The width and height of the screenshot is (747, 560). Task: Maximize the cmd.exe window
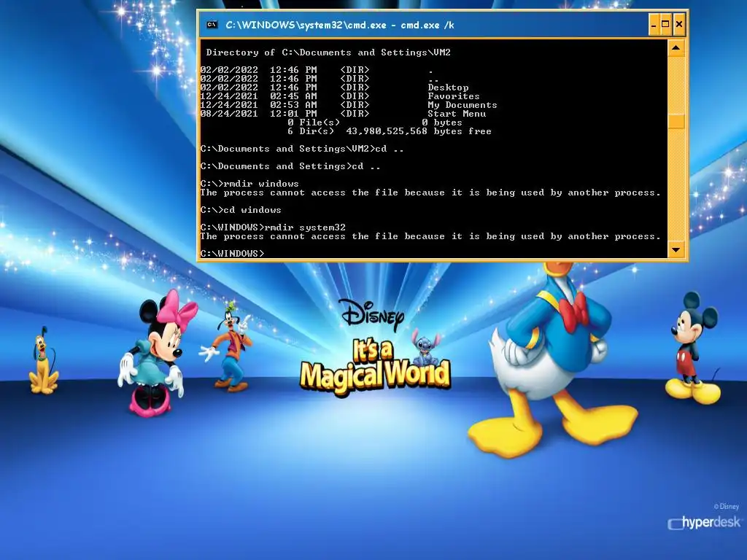665,24
